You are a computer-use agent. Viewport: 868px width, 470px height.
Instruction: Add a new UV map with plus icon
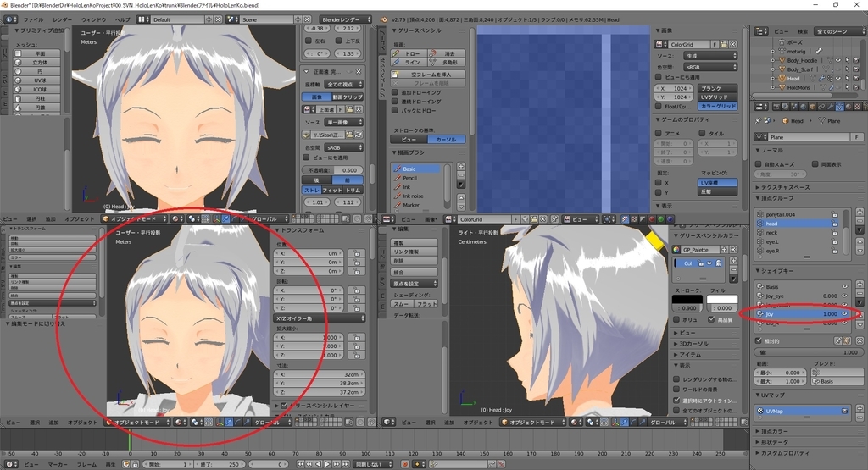(x=860, y=408)
